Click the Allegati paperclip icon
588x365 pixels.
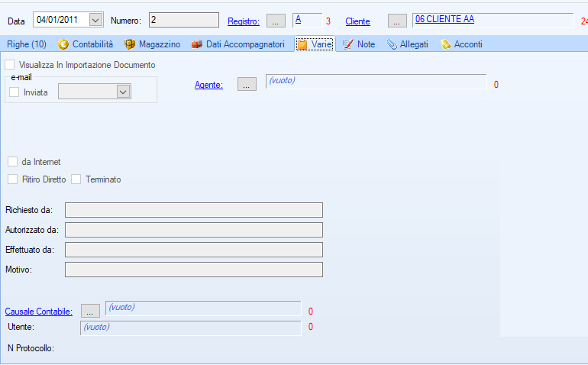click(391, 44)
